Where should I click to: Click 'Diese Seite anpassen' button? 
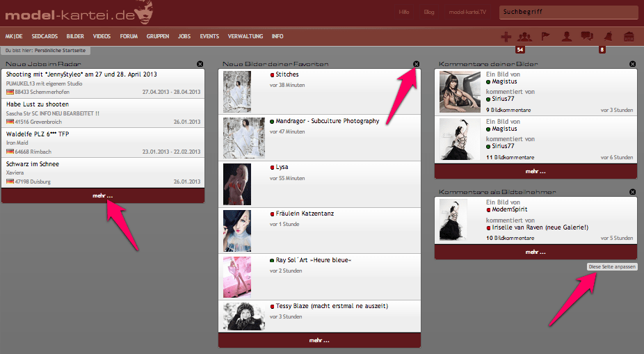coord(613,266)
